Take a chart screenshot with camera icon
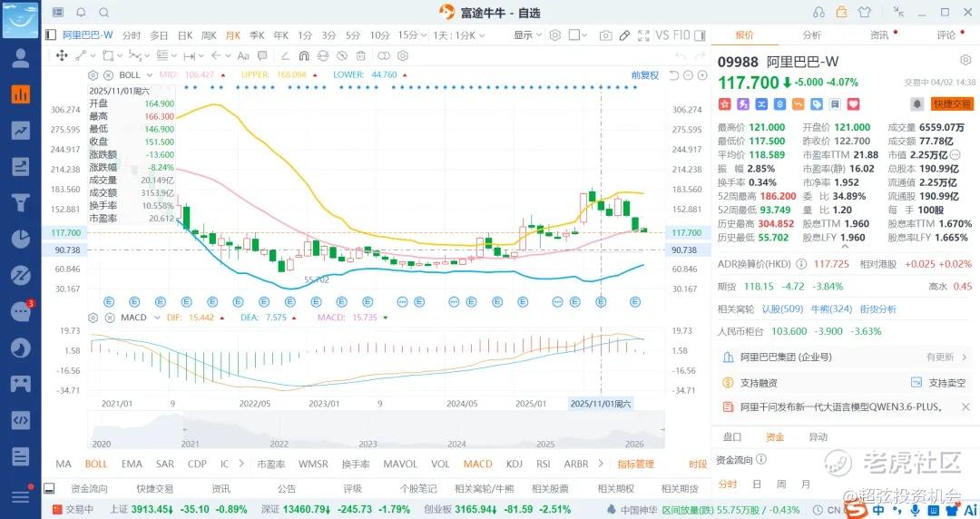This screenshot has width=980, height=519. click(x=605, y=35)
